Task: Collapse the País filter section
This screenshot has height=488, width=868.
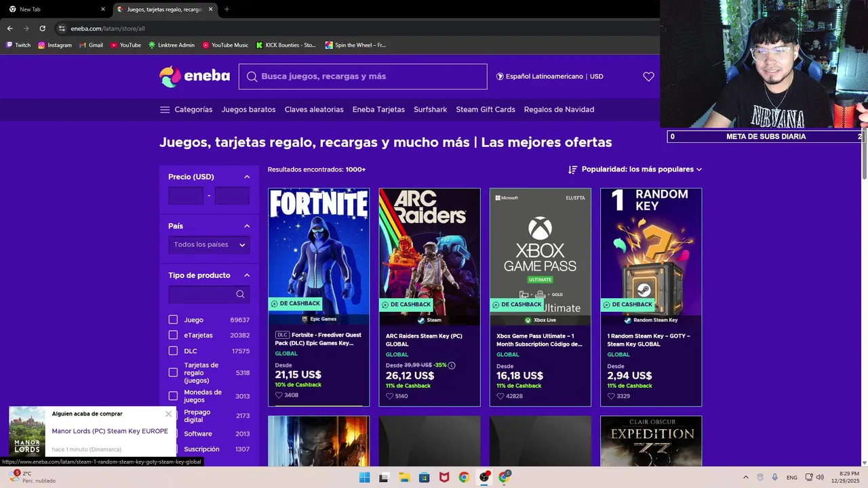Action: pyautogui.click(x=247, y=226)
